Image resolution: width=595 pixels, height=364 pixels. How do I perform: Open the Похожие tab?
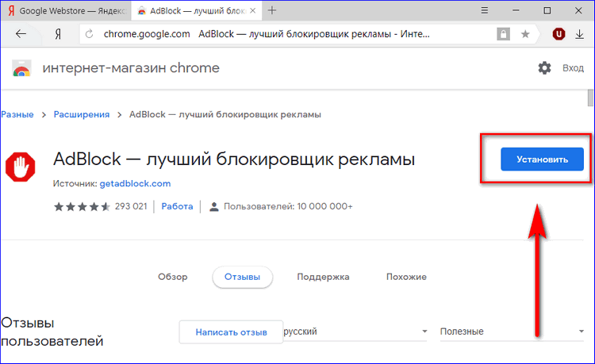pos(406,278)
